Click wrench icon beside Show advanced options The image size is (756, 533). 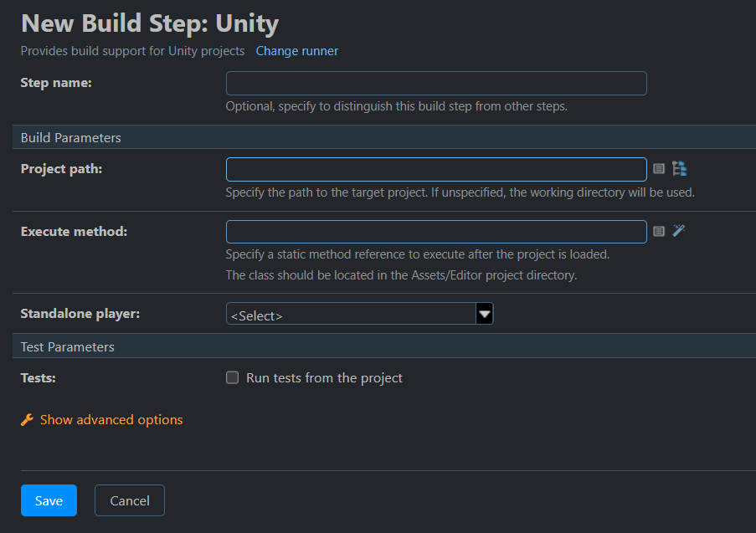[27, 420]
